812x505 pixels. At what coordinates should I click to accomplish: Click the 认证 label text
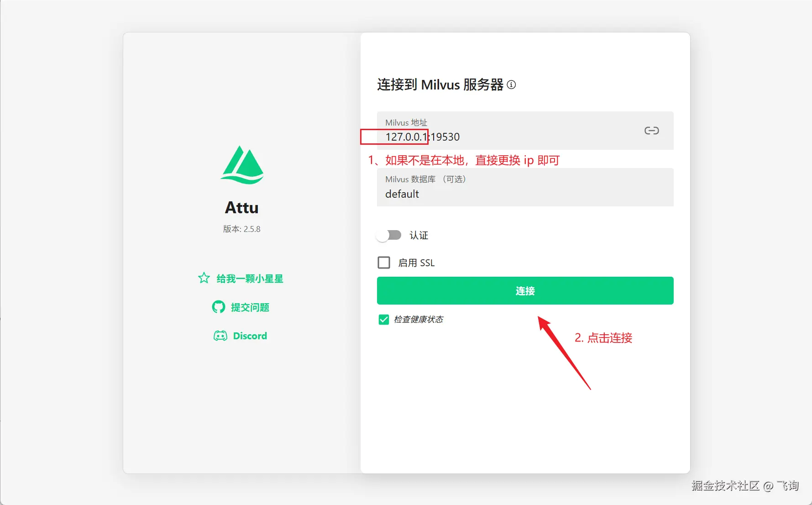click(419, 236)
